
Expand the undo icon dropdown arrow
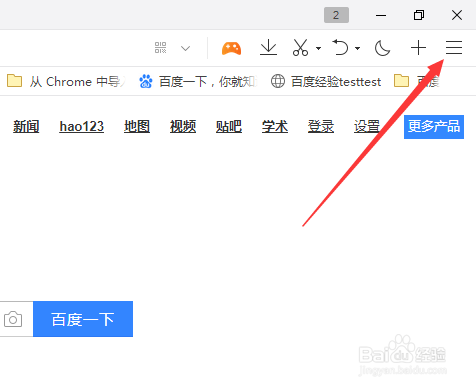(x=357, y=48)
